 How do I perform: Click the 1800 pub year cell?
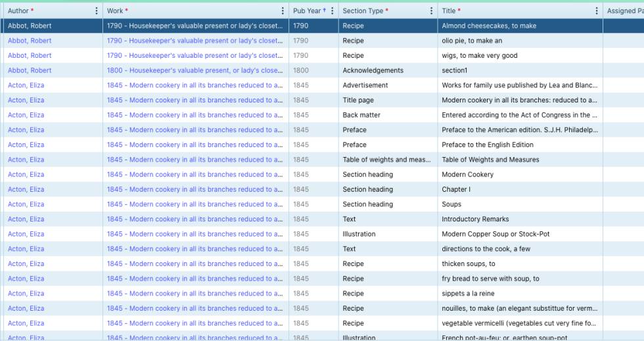(301, 70)
